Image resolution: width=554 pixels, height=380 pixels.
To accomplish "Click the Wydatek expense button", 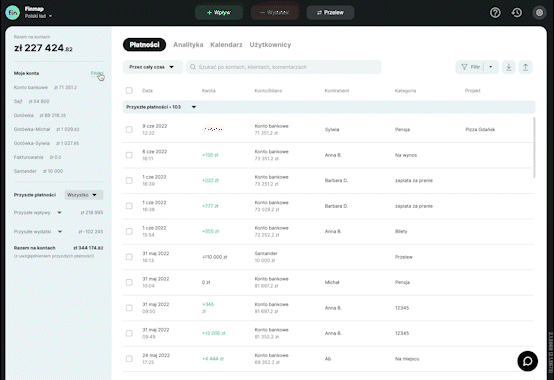I will point(275,13).
